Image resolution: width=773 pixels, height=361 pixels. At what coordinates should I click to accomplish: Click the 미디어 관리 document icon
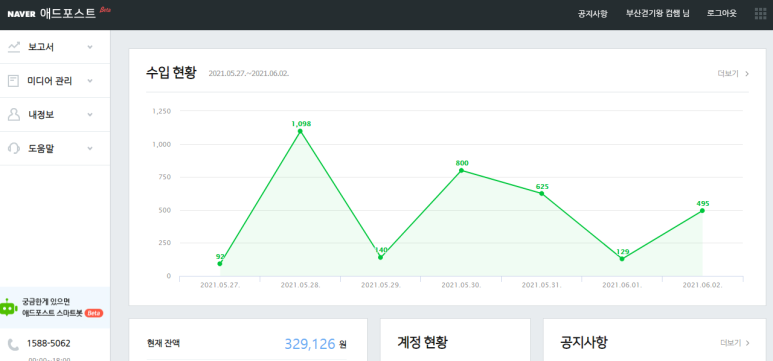tap(14, 81)
